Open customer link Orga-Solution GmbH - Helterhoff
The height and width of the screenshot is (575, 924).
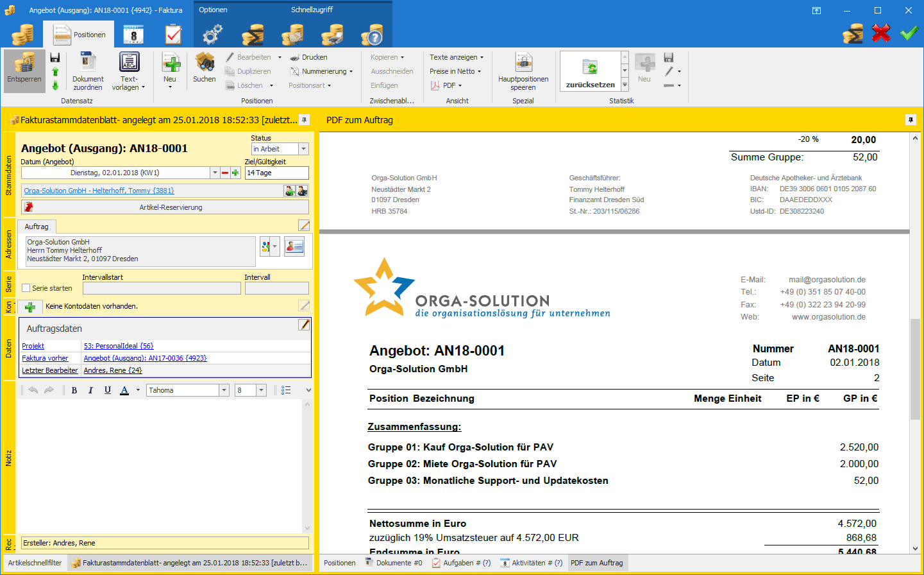click(99, 191)
